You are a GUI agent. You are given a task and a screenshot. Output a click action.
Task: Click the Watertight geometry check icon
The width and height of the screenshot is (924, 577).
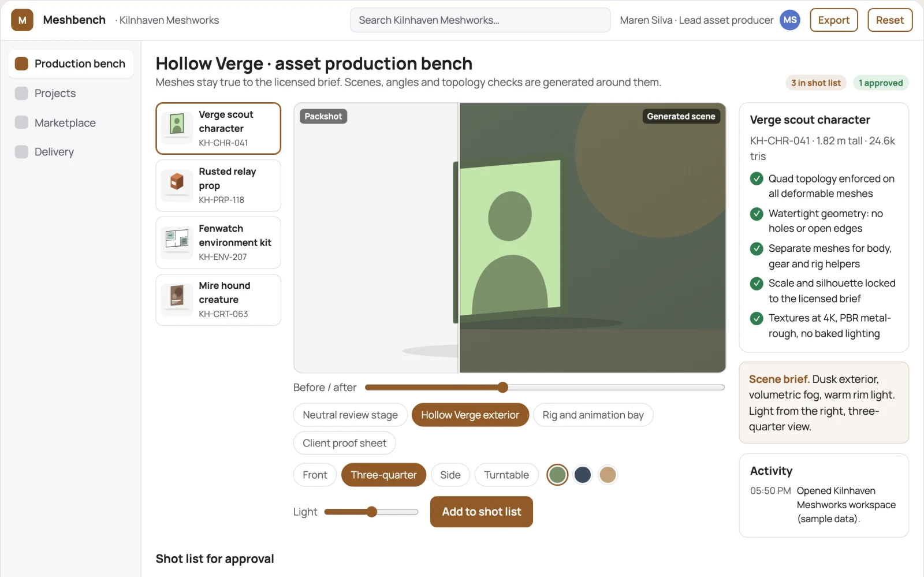click(757, 214)
